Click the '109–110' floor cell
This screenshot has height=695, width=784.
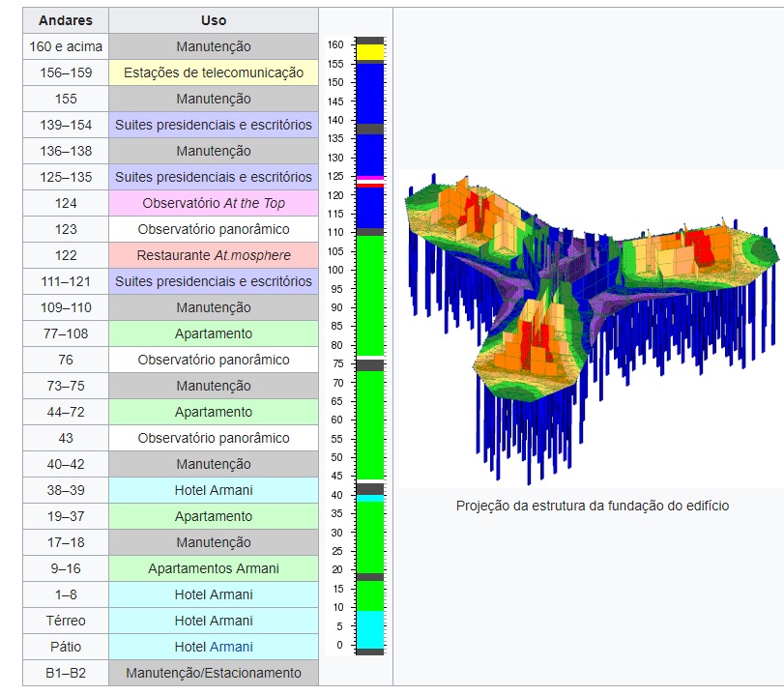point(66,307)
